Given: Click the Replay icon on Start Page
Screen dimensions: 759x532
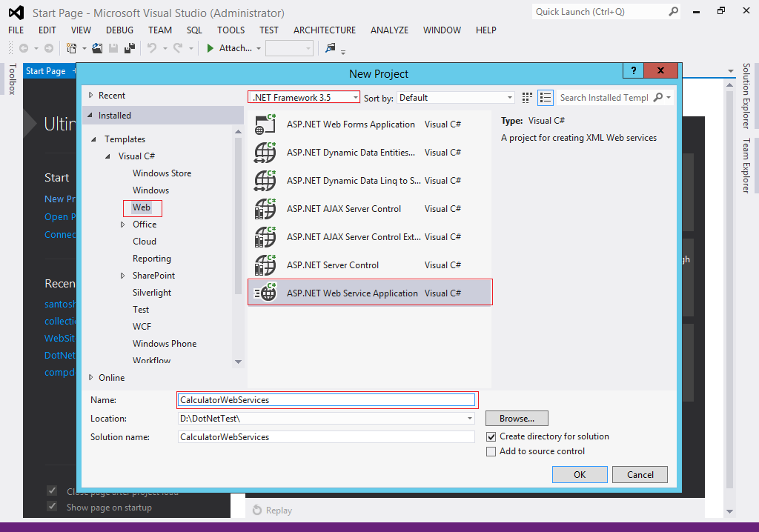Looking at the screenshot, I should click(257, 511).
